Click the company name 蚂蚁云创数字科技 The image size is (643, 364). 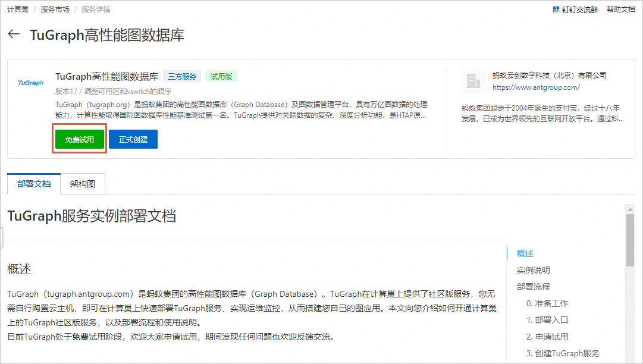[550, 75]
